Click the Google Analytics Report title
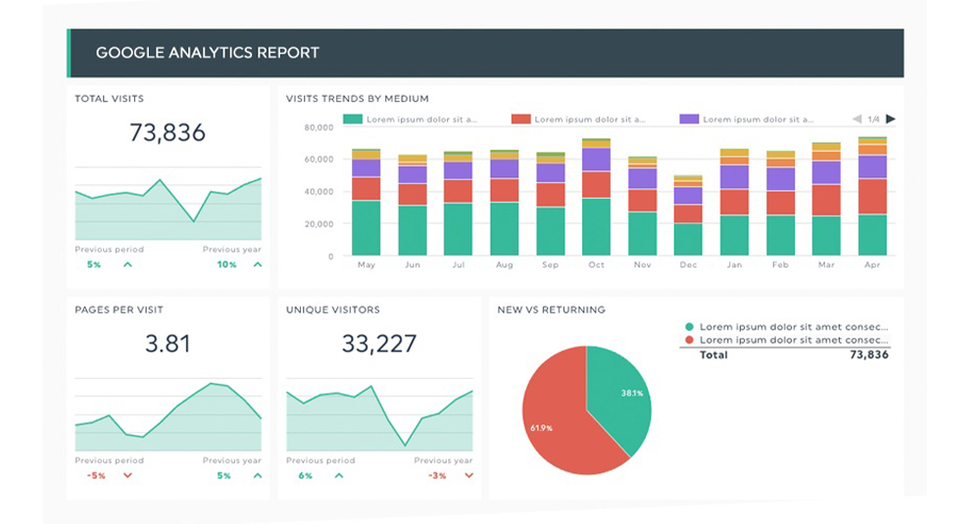This screenshot has height=524, width=980. (208, 53)
